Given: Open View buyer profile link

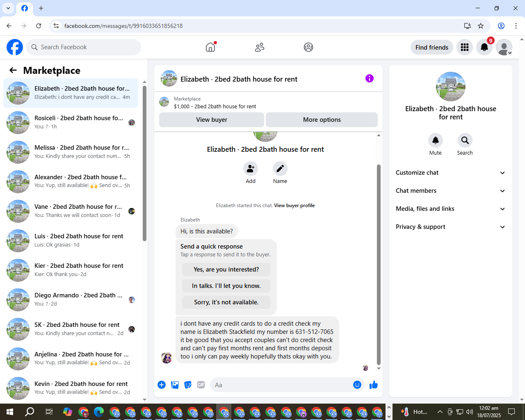Looking at the screenshot, I should 294,205.
